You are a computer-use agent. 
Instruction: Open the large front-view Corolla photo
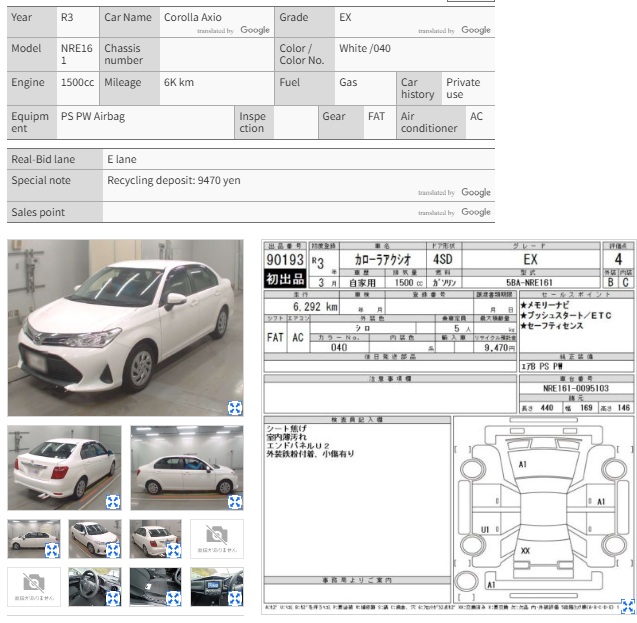point(125,327)
